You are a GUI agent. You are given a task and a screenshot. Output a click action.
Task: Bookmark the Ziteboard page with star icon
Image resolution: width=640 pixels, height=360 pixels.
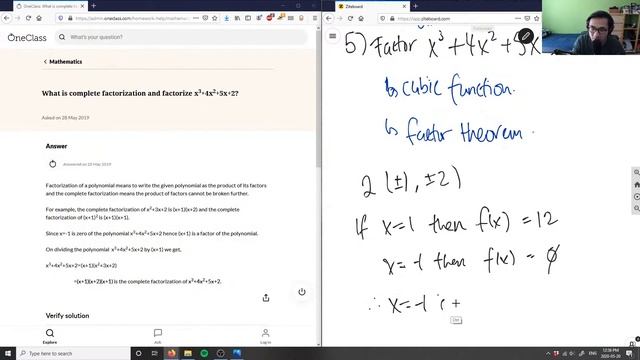point(536,18)
